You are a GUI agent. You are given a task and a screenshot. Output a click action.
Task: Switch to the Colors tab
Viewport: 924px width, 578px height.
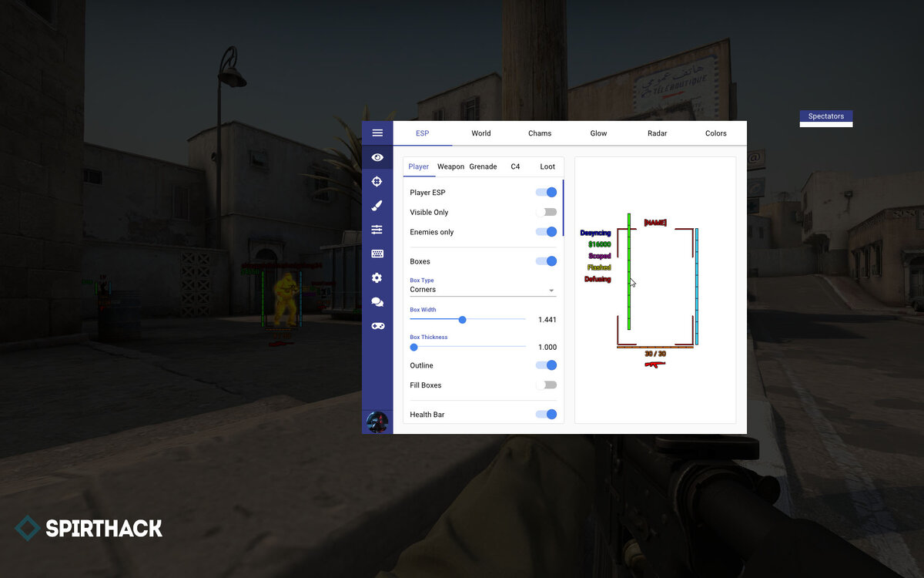point(716,133)
